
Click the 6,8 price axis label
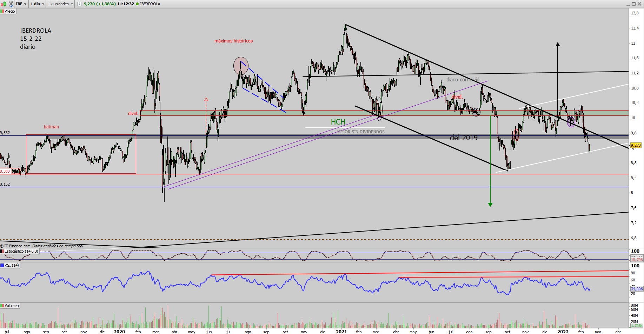pos(634,238)
